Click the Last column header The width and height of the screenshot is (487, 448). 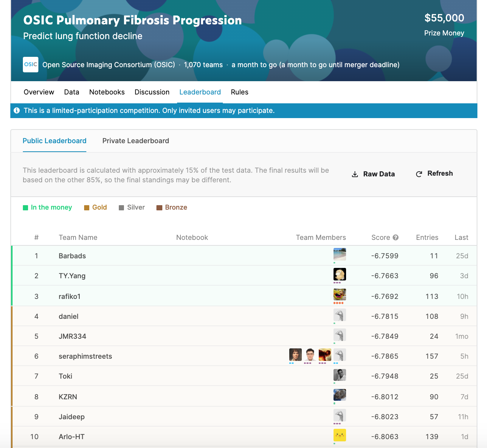tap(462, 237)
